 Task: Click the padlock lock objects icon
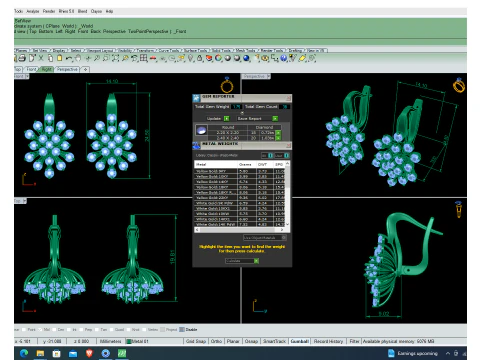pos(199,58)
